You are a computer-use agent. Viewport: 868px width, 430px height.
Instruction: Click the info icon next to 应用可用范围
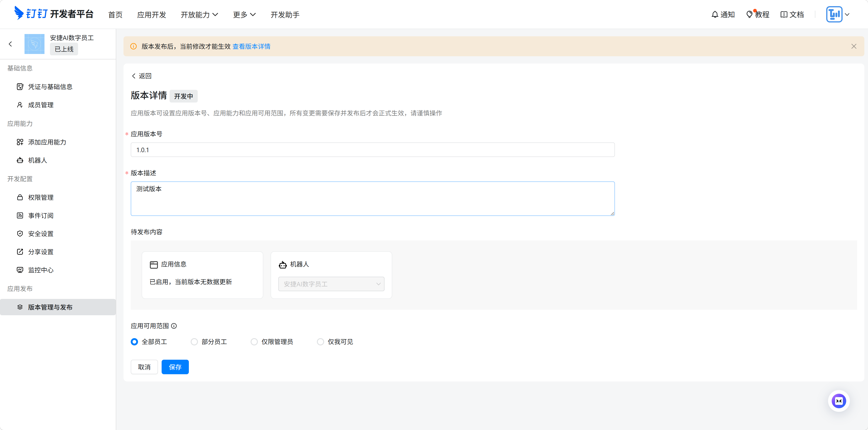[174, 326]
